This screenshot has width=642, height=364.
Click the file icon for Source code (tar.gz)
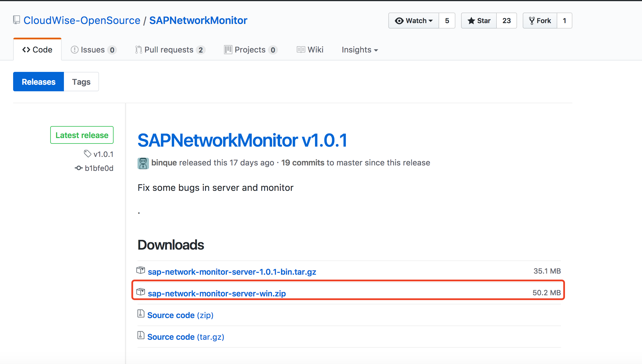pos(141,335)
